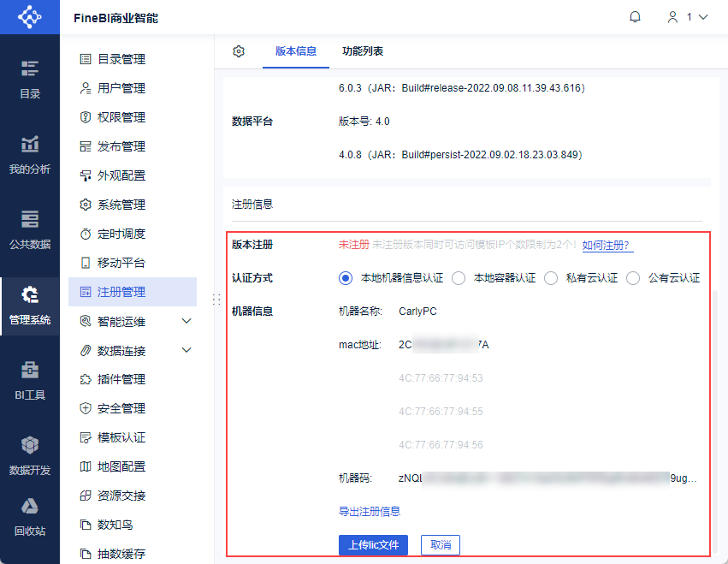Switch to the 功能列表 tab
Image resolution: width=728 pixels, height=564 pixels.
(363, 51)
